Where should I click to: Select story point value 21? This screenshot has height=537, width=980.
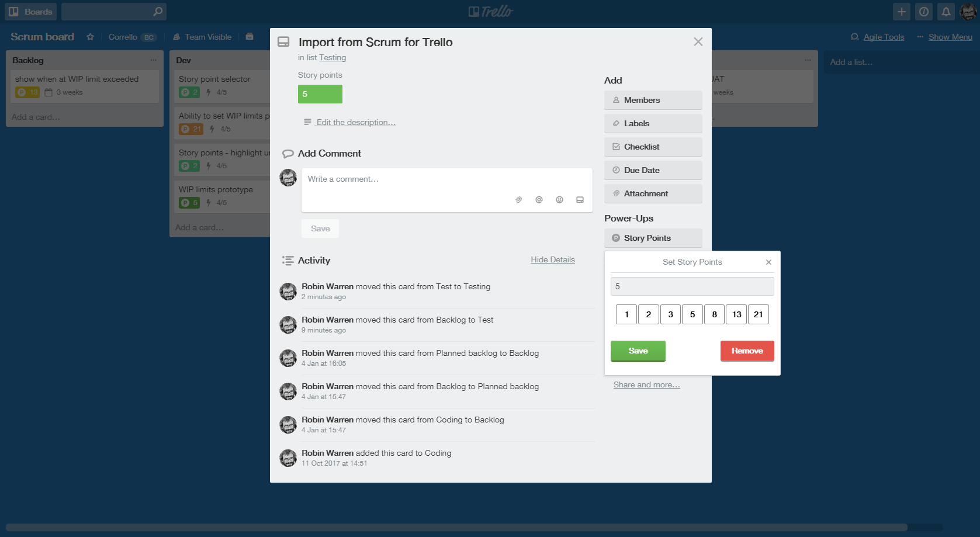point(759,314)
